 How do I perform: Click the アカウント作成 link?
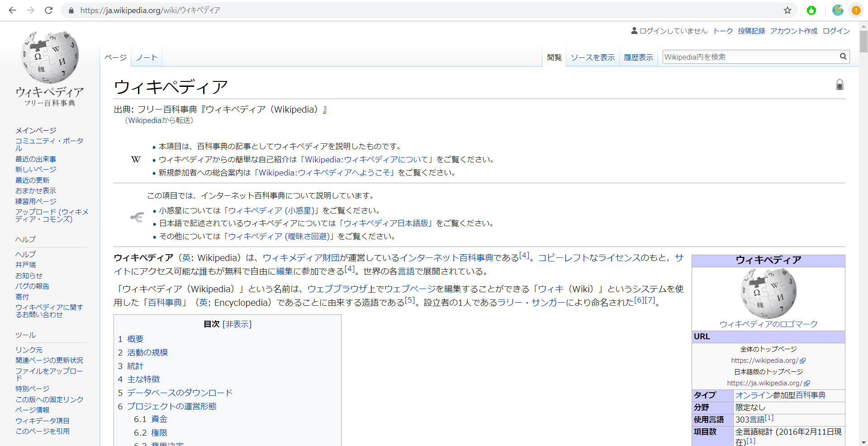[x=794, y=31]
